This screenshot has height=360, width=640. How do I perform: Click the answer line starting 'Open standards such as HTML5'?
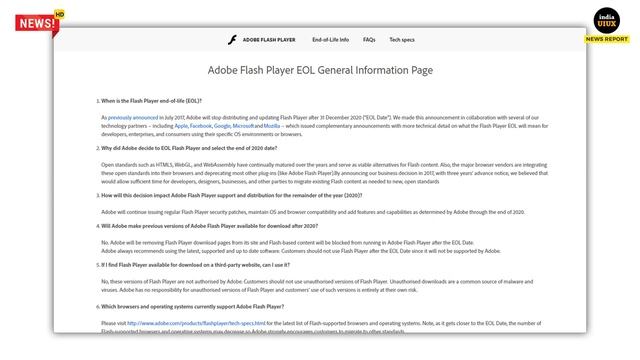(x=324, y=165)
